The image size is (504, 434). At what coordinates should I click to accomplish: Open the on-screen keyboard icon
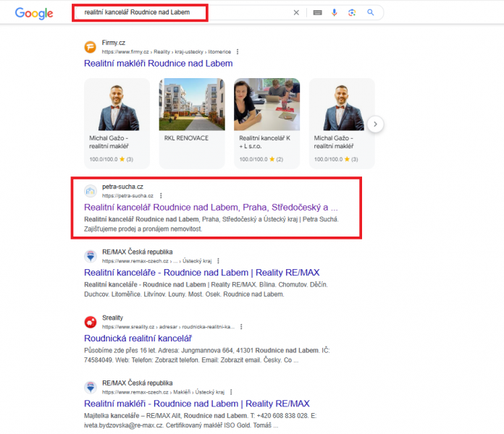pyautogui.click(x=318, y=12)
